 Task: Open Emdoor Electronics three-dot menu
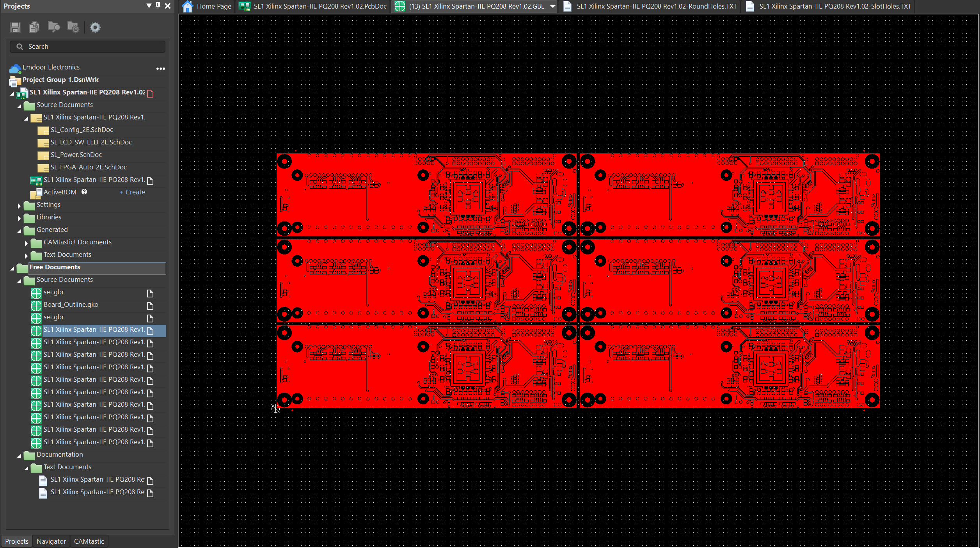pos(161,69)
